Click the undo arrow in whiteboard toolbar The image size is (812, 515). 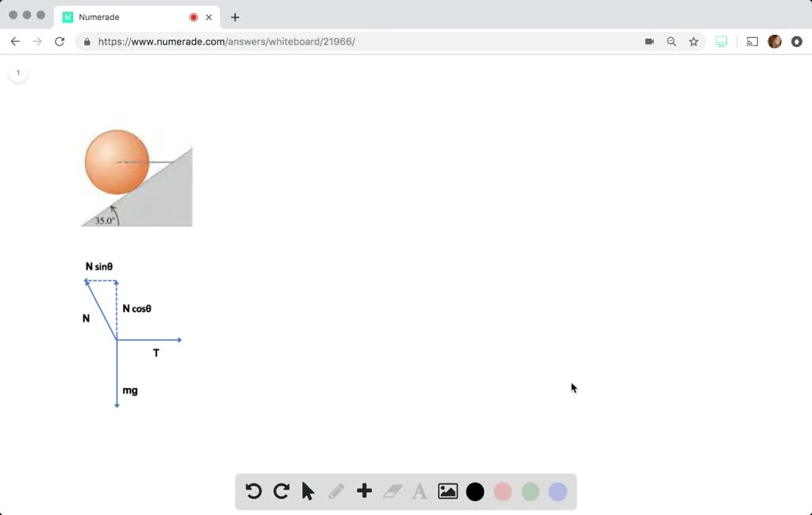(x=254, y=491)
